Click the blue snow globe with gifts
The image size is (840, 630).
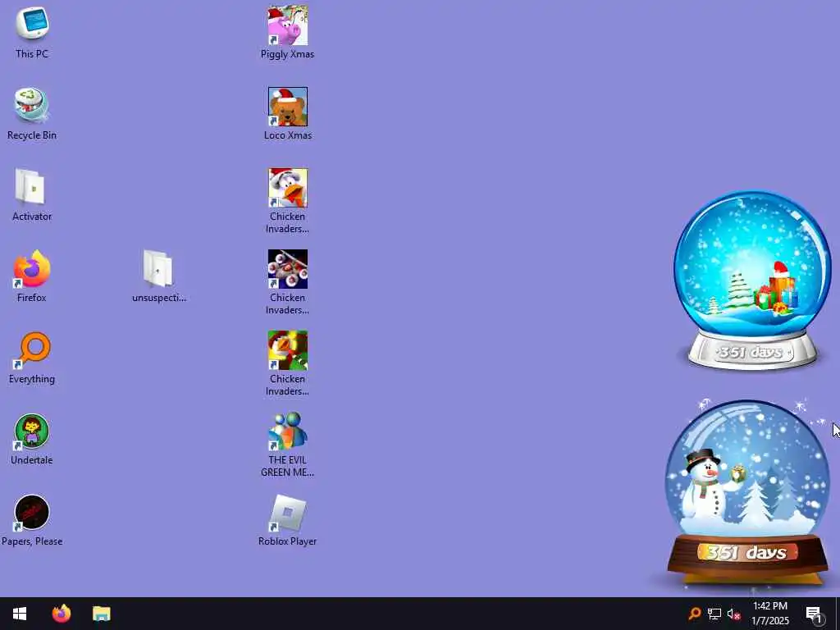(751, 280)
